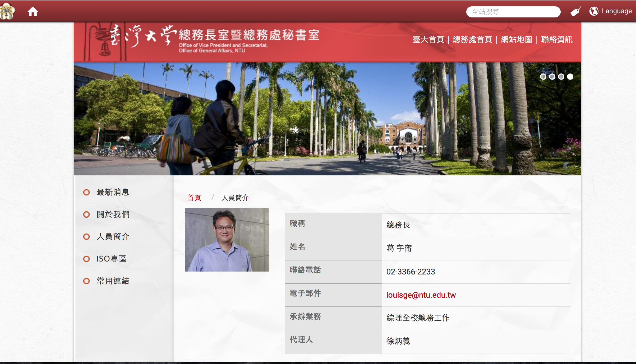Viewport: 636px width, 364px height.
Task: Open 人員簡介 sidebar menu item
Action: click(113, 237)
